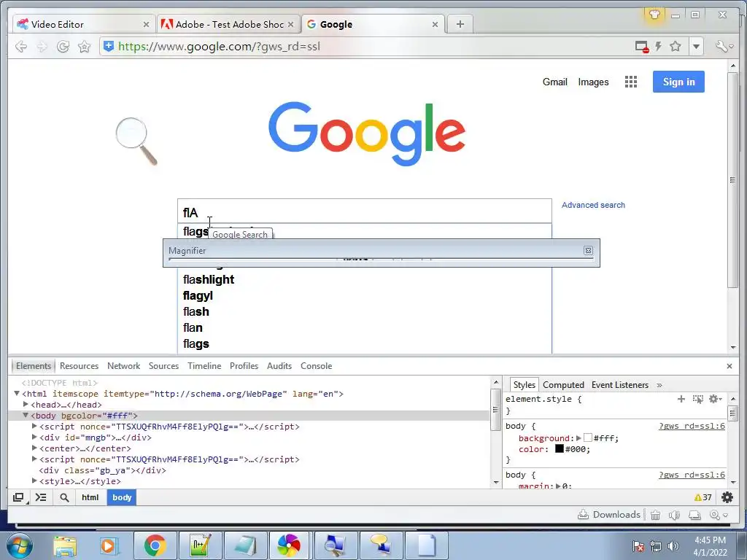Open the Timeline panel

tap(204, 366)
